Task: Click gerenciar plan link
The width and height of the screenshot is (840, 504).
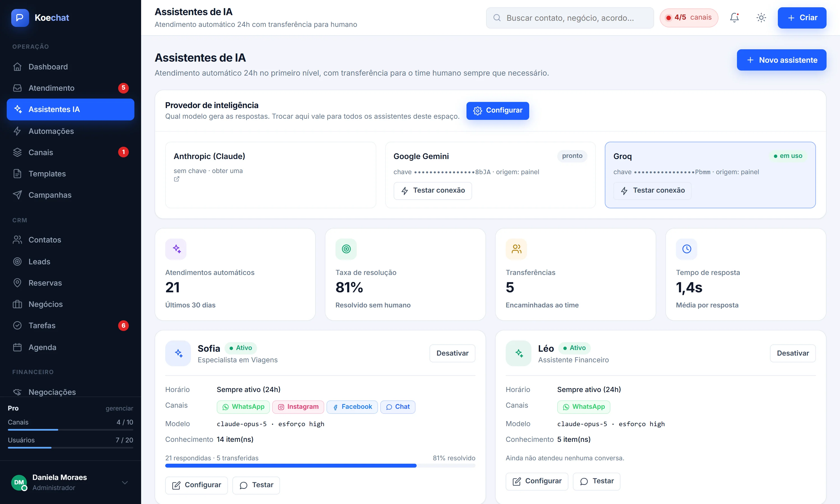Action: (119, 408)
